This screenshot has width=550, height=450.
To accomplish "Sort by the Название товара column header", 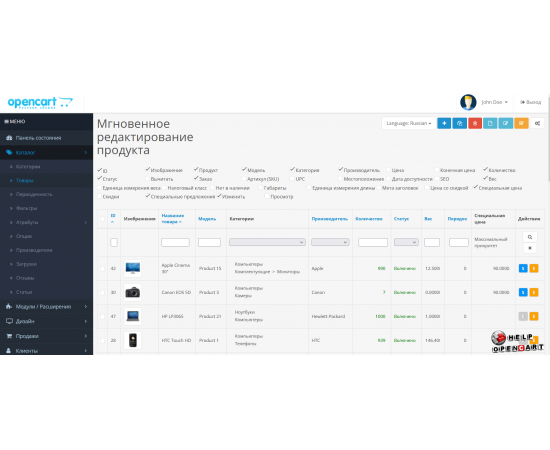I will tap(173, 219).
